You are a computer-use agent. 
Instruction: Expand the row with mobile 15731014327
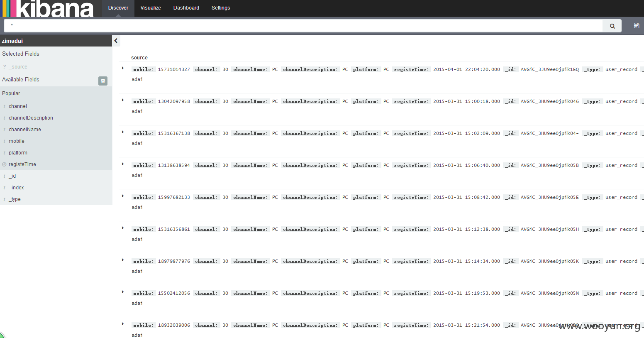(x=123, y=68)
